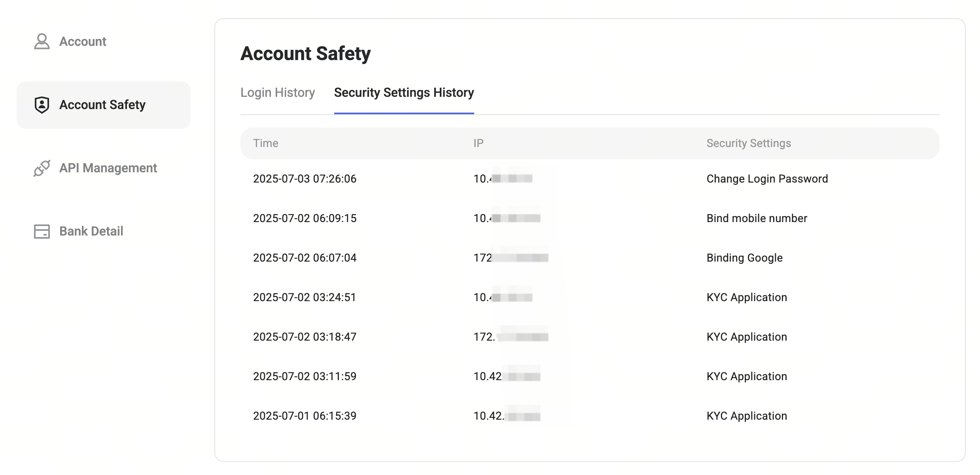Switch to the Login History tab
This screenshot has height=475, width=980.
[x=278, y=92]
